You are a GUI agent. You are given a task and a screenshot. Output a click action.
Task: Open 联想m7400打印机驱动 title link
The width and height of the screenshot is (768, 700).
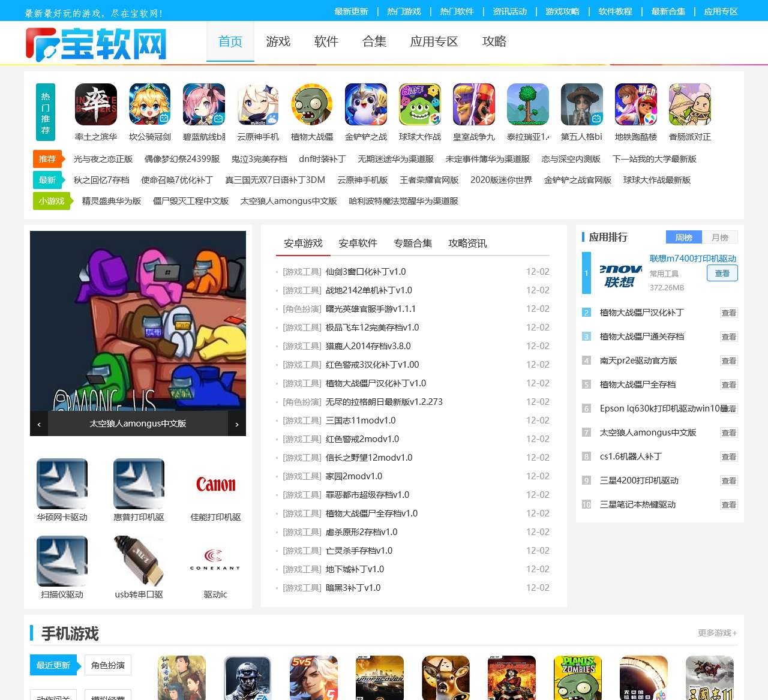(693, 259)
